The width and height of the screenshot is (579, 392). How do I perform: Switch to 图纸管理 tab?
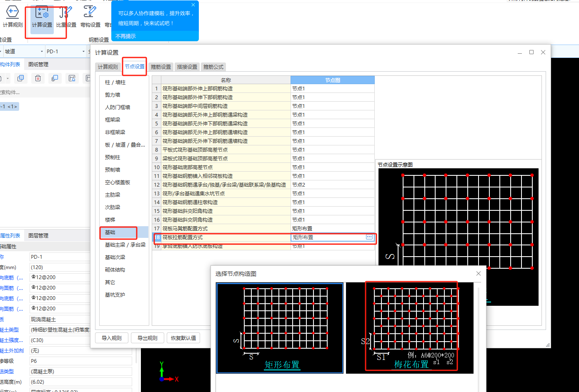coord(38,64)
